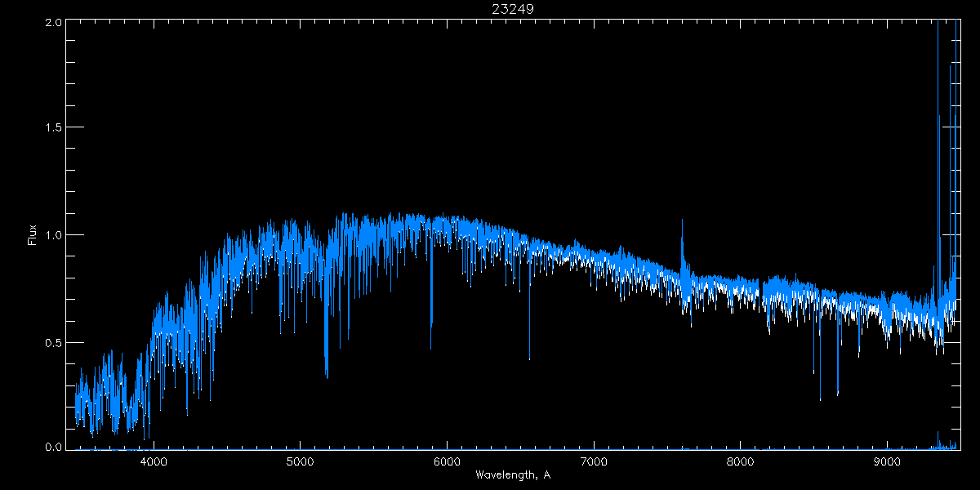Select the 5000 x-axis tick label

pyautogui.click(x=300, y=461)
